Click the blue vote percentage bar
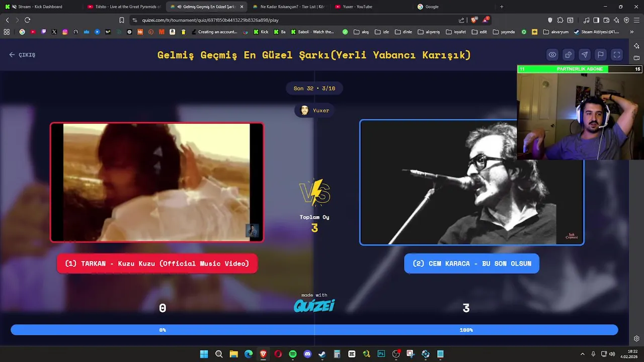Viewport: 644px width, 362px height. [x=314, y=330]
